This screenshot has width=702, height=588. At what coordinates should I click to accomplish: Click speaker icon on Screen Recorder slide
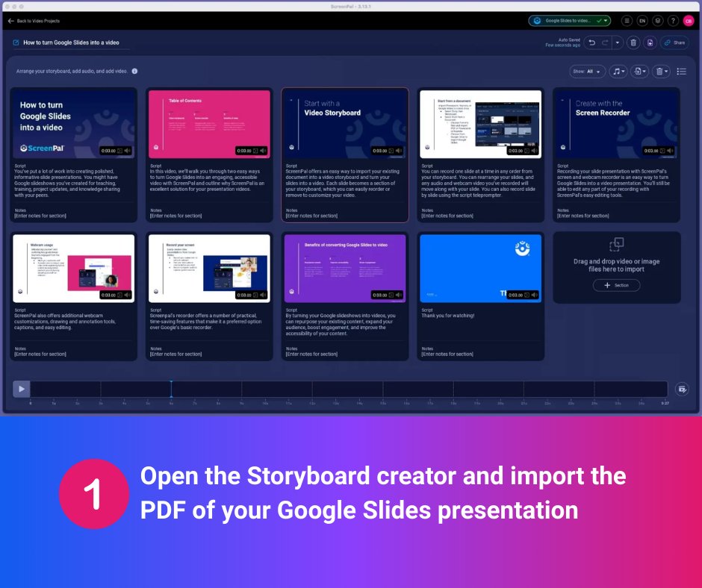(x=670, y=151)
